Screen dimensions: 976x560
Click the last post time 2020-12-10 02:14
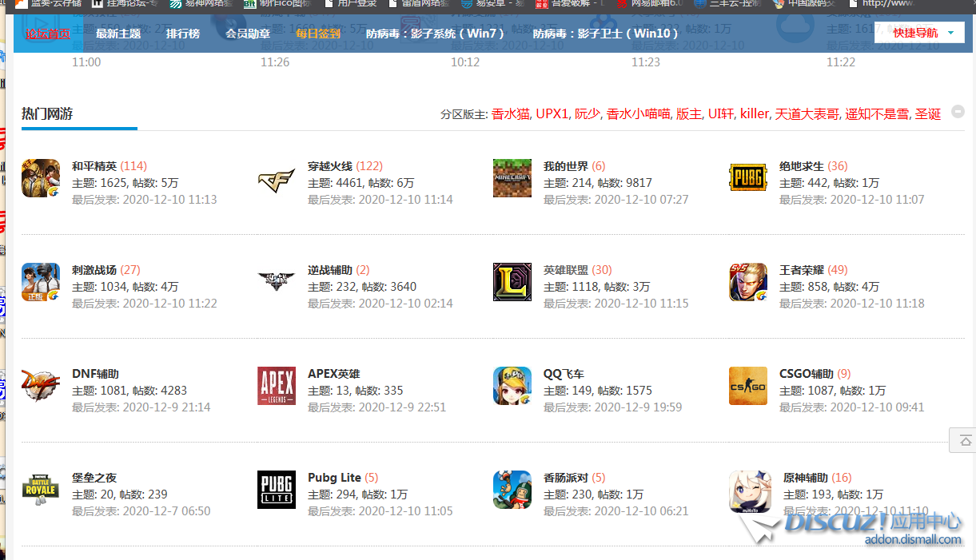coord(405,304)
